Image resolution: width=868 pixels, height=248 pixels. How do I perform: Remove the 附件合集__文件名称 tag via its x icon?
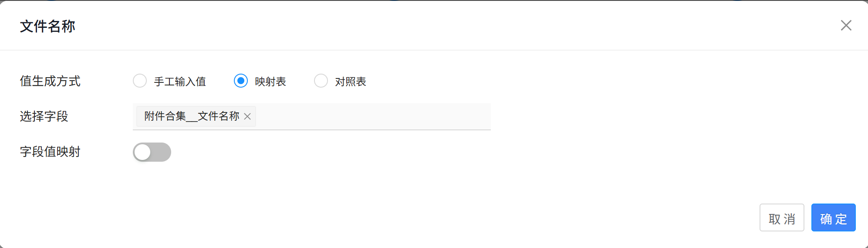tap(247, 116)
